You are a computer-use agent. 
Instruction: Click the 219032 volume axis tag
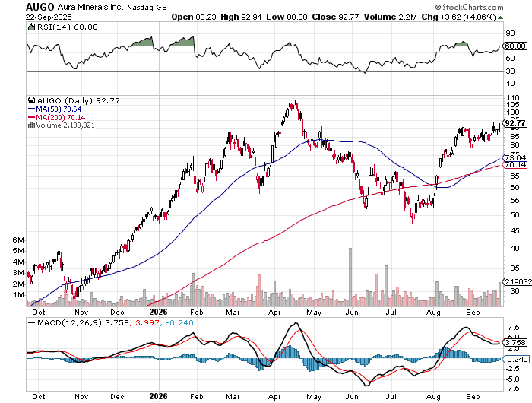coord(518,281)
